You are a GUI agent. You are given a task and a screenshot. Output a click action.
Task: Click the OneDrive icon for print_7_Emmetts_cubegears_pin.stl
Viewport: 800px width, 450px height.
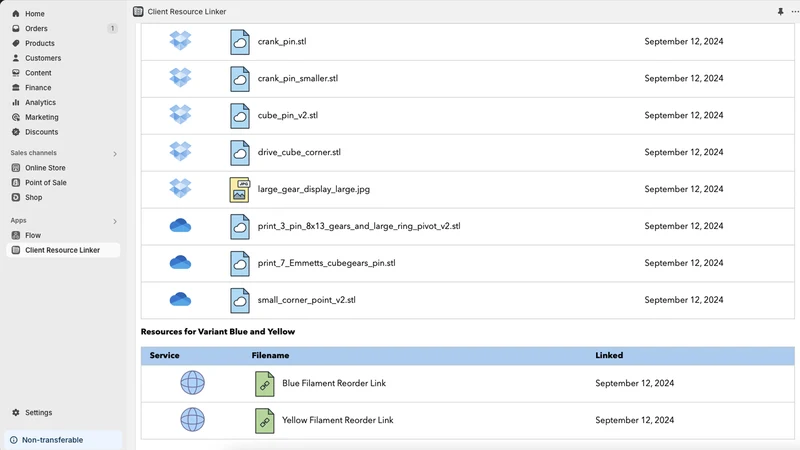click(x=180, y=262)
